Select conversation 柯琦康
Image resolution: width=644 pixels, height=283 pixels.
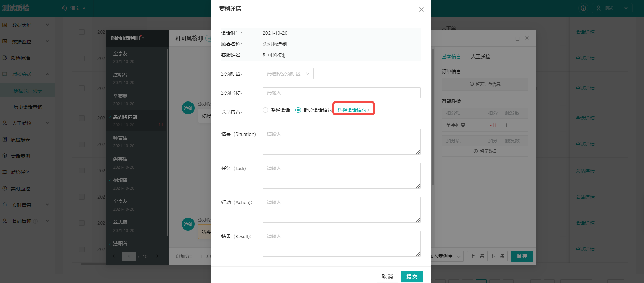[136, 184]
